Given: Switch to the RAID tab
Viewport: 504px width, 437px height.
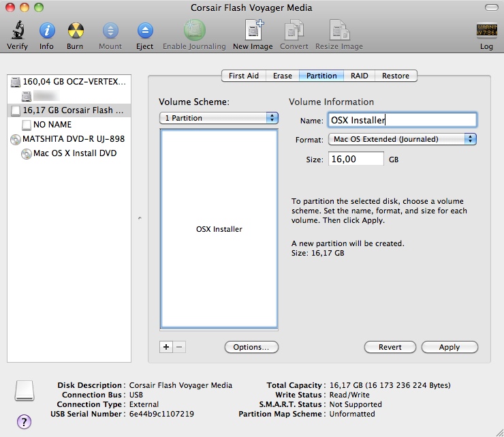Looking at the screenshot, I should (x=360, y=76).
